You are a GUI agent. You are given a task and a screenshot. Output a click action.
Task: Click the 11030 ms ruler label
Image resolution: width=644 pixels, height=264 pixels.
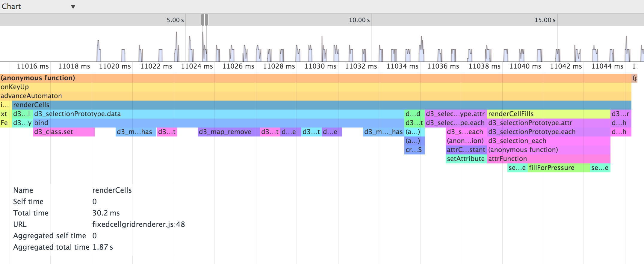click(x=320, y=66)
